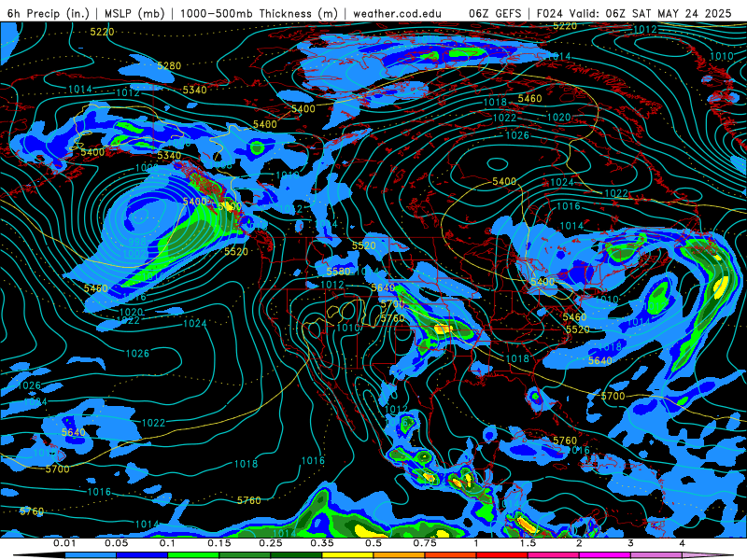Image resolution: width=747 pixels, height=560 pixels.
Task: Click the '1000-500mb Thickness (m)' title text
Action: click(259, 13)
